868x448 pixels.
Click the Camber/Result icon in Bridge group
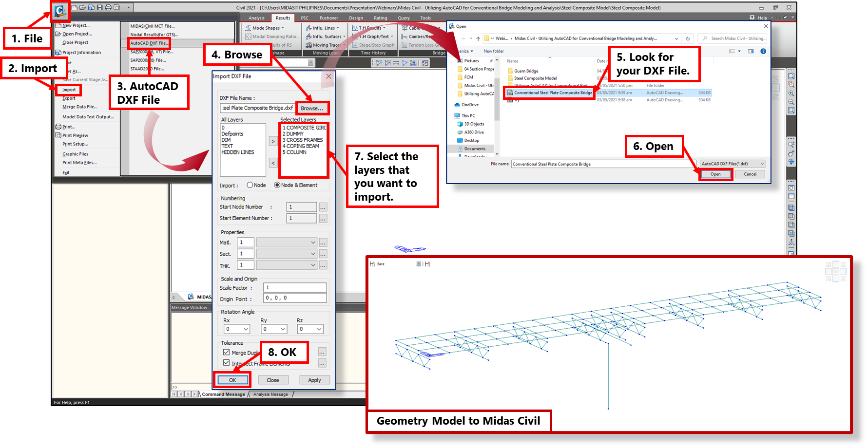[x=418, y=36]
